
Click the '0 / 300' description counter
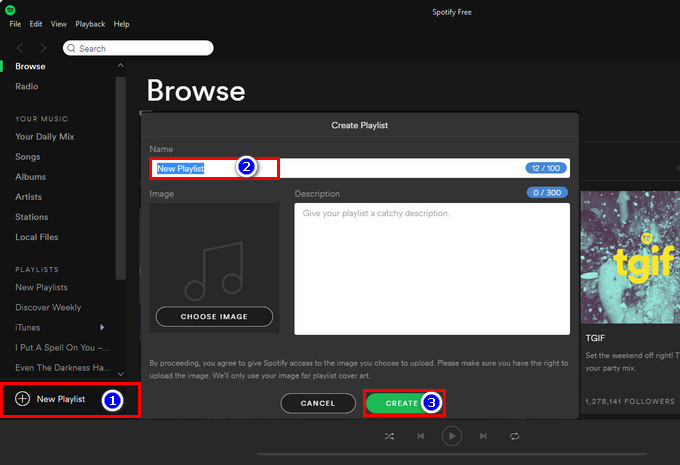547,193
